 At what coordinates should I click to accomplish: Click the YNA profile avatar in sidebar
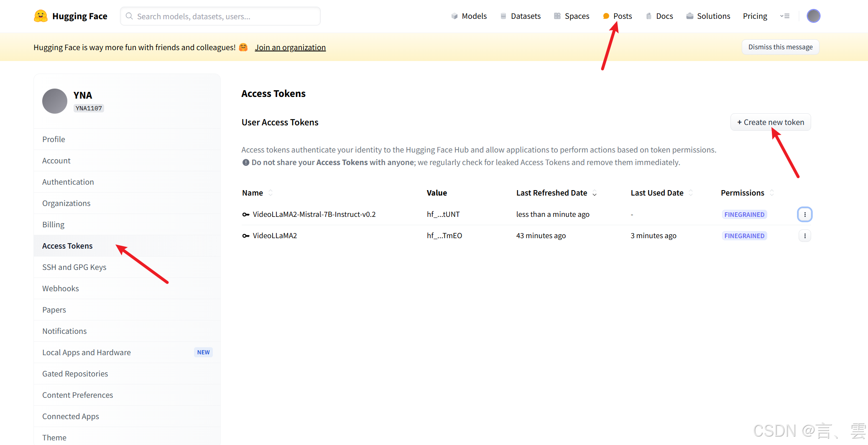pyautogui.click(x=55, y=101)
